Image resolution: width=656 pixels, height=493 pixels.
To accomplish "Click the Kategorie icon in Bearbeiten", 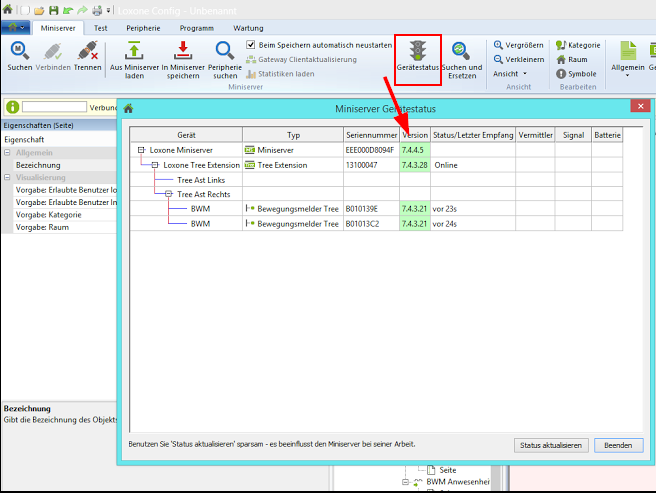I will click(561, 45).
